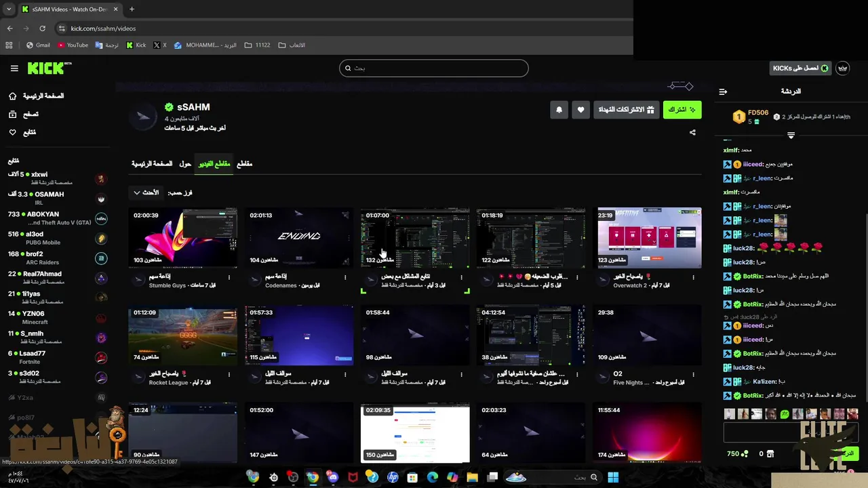This screenshot has width=868, height=488.
Task: Click the green Subscribe (اشترك) button
Action: click(x=682, y=110)
